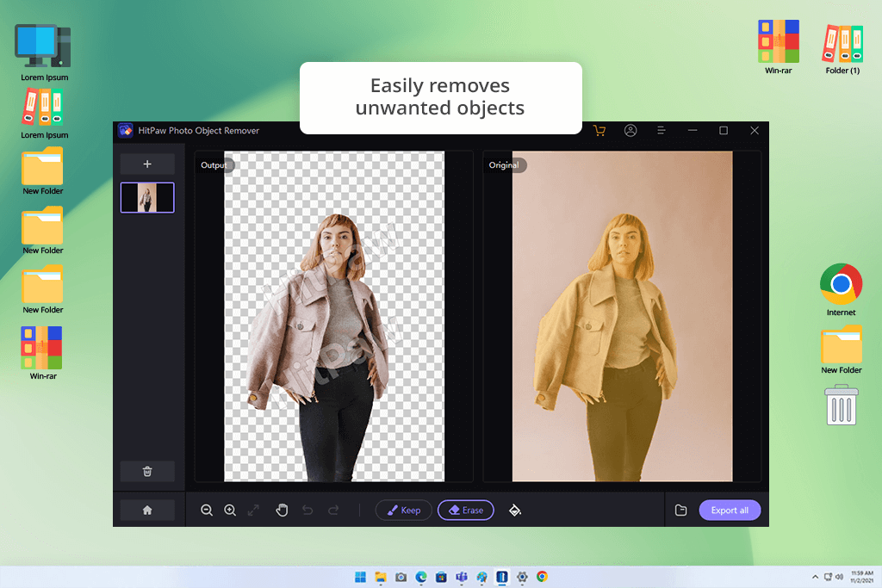Image resolution: width=882 pixels, height=588 pixels.
Task: Delete image using the sidebar trash icon
Action: [147, 471]
